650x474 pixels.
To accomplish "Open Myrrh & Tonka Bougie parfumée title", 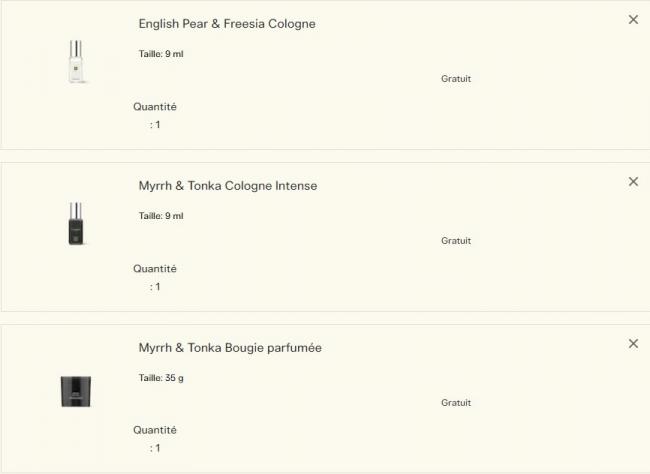I will 230,348.
